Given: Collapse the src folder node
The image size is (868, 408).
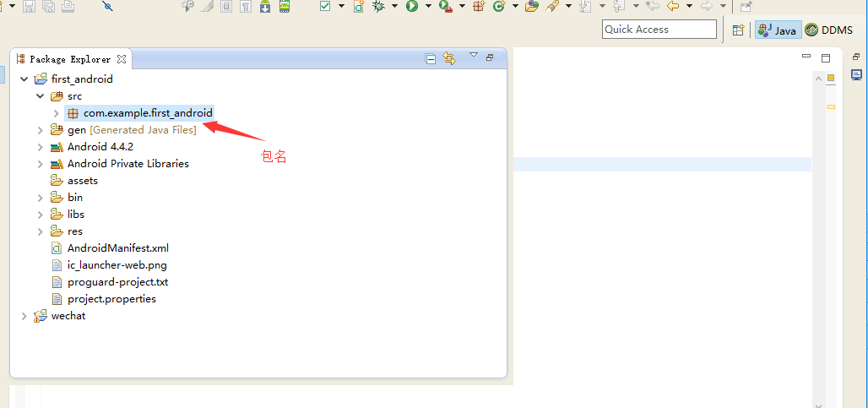Looking at the screenshot, I should click(x=40, y=96).
